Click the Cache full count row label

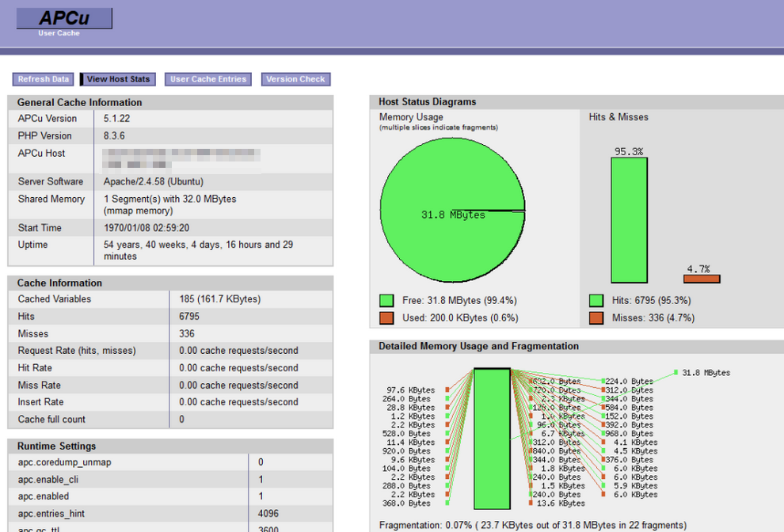click(51, 420)
